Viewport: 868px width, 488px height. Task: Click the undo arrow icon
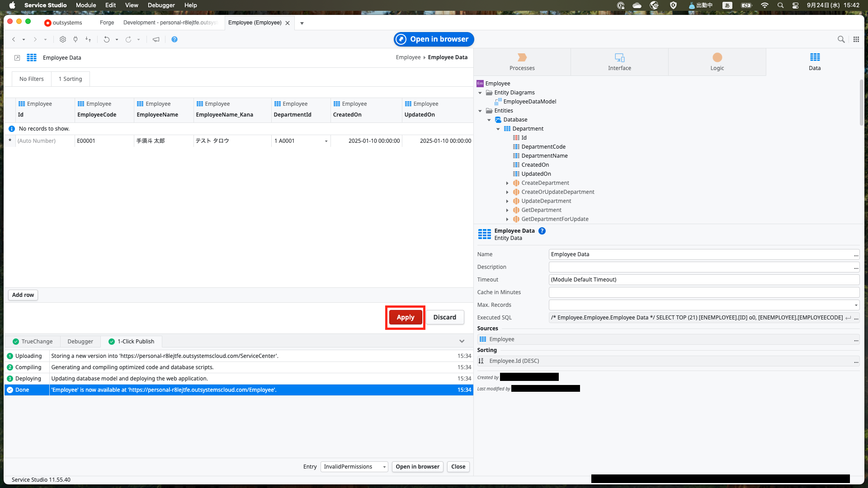pos(106,39)
